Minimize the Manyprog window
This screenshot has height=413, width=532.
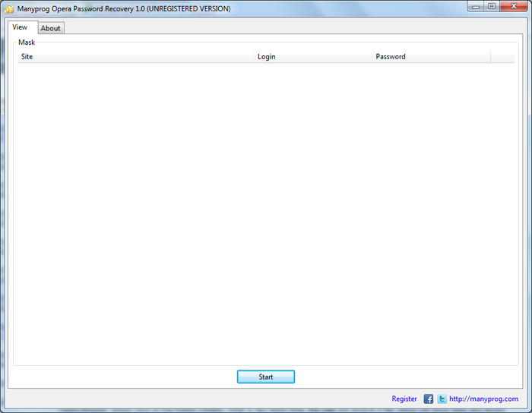coord(476,6)
